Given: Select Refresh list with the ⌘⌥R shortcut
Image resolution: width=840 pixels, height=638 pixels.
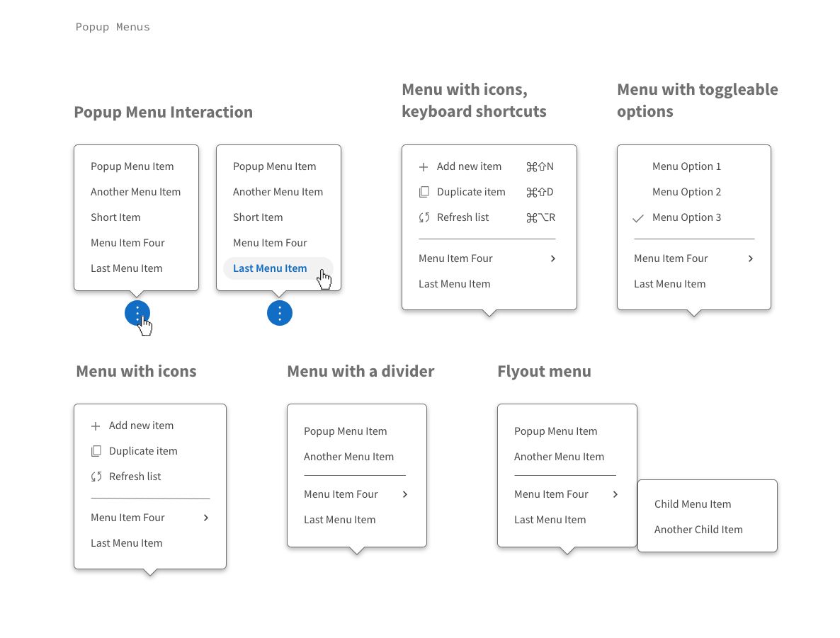Looking at the screenshot, I should point(462,217).
